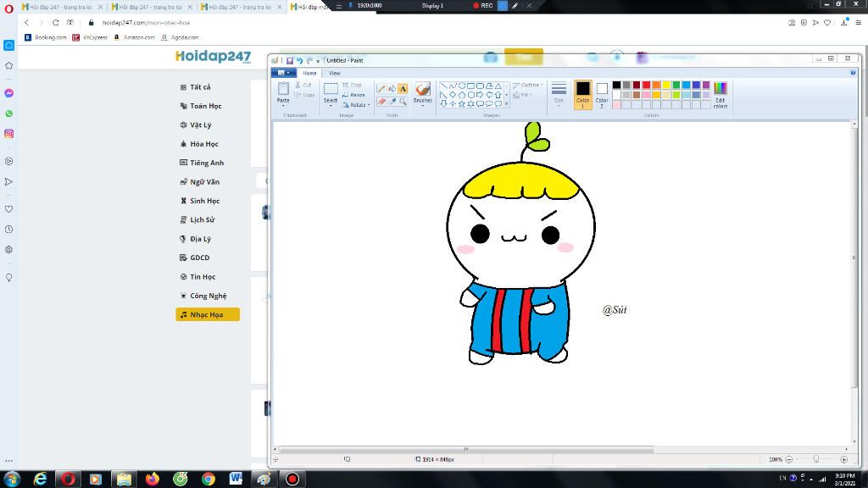The image size is (868, 488).
Task: Select the Color picker eyedropper tool
Action: [x=392, y=102]
